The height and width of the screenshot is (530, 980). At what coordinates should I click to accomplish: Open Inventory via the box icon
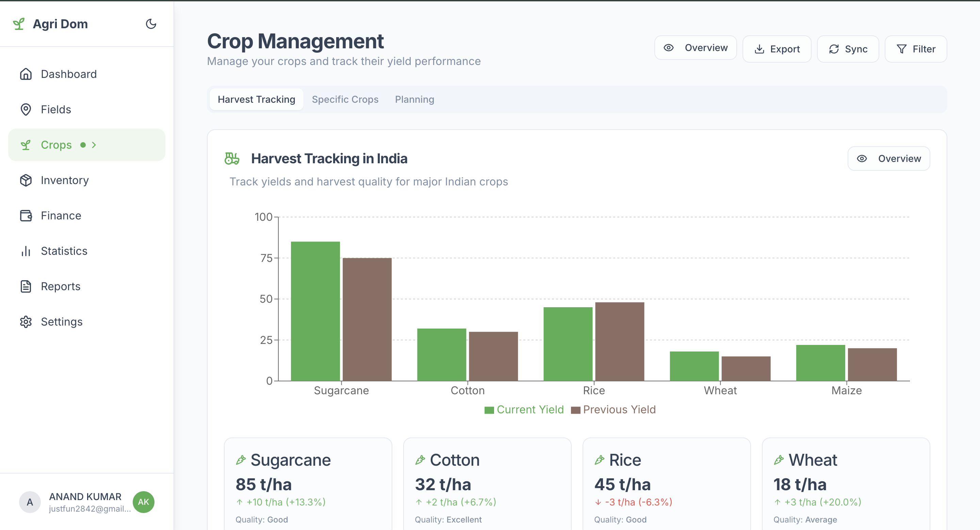coord(26,180)
